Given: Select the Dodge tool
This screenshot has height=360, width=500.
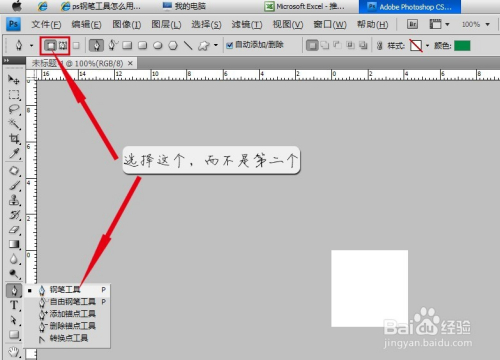Looking at the screenshot, I should click(x=14, y=274).
